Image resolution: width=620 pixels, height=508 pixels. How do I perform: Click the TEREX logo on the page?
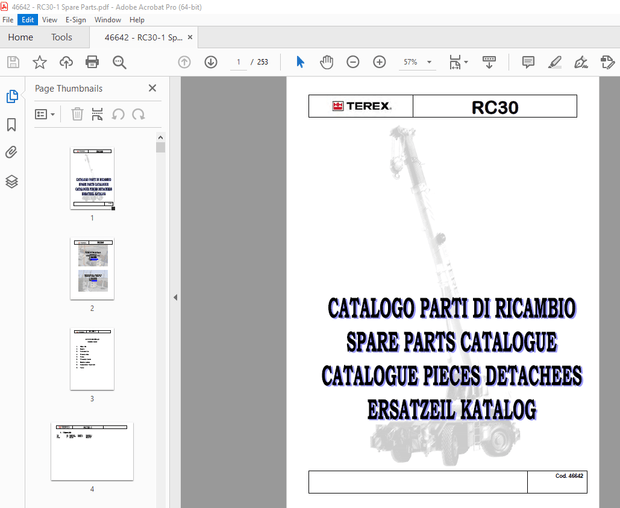coord(362,106)
